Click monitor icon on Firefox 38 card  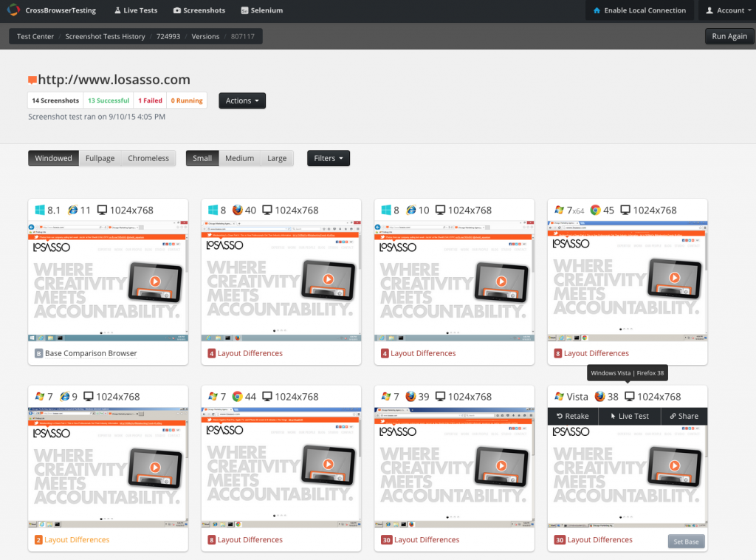click(630, 397)
